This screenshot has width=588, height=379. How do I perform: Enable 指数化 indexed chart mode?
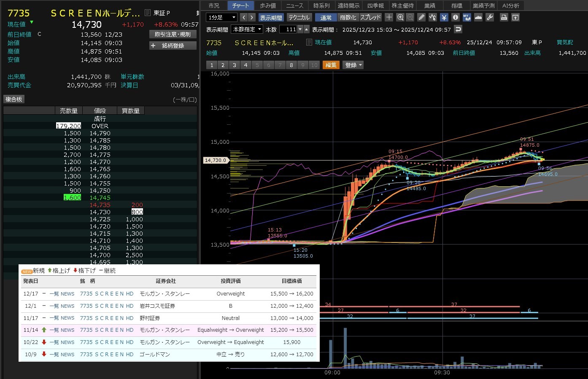(x=348, y=17)
